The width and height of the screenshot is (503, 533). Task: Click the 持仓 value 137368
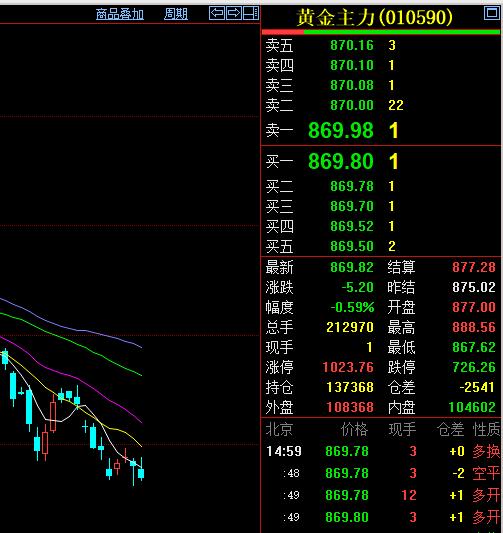(350, 387)
